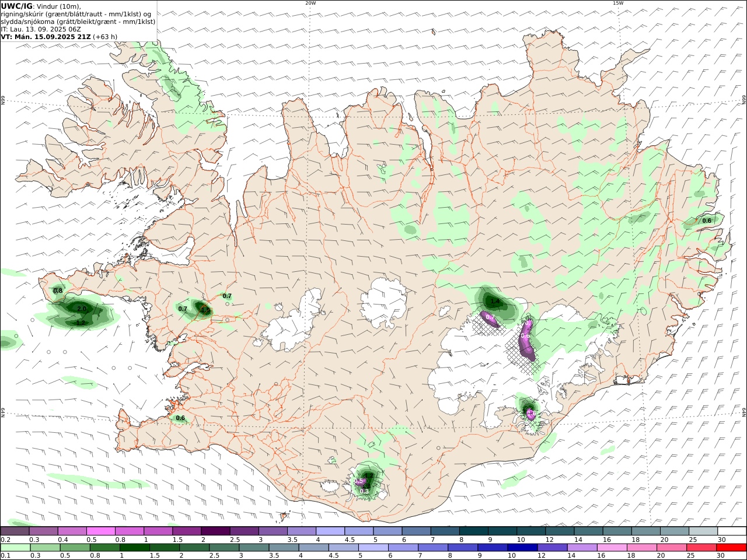
Task: Click the white snow swatch after 30
Action: click(732, 531)
